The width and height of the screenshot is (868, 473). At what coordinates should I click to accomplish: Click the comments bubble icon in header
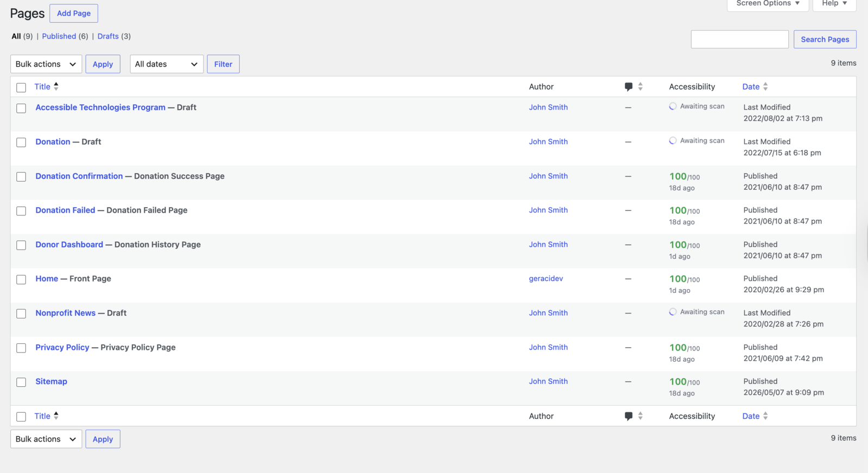(x=628, y=87)
